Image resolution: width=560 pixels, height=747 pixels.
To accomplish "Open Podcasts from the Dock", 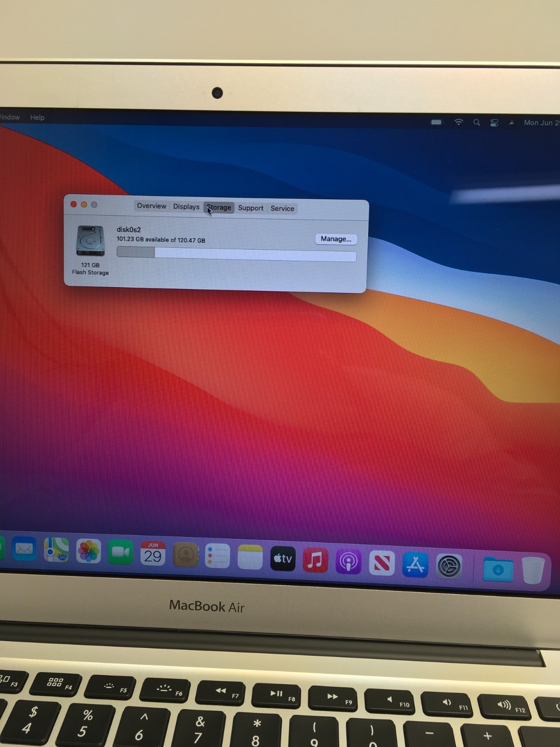I will [349, 562].
